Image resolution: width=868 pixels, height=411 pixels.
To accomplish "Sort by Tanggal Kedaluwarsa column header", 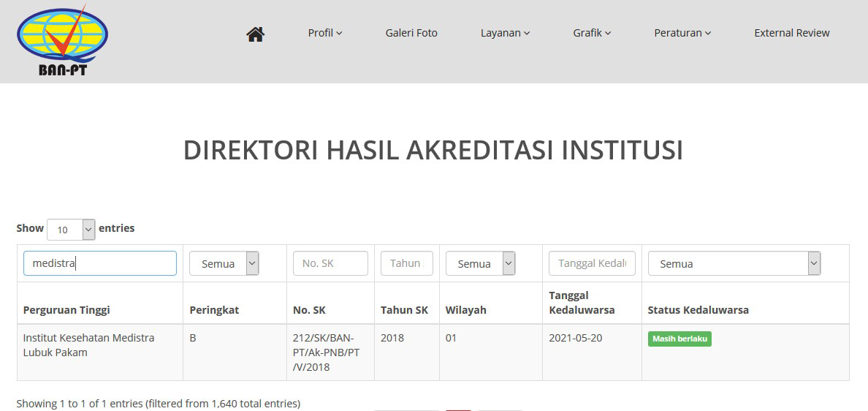I will [592, 303].
